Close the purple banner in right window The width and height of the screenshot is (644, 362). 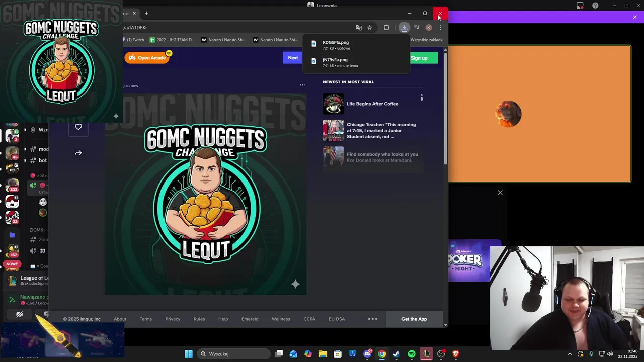click(x=635, y=17)
